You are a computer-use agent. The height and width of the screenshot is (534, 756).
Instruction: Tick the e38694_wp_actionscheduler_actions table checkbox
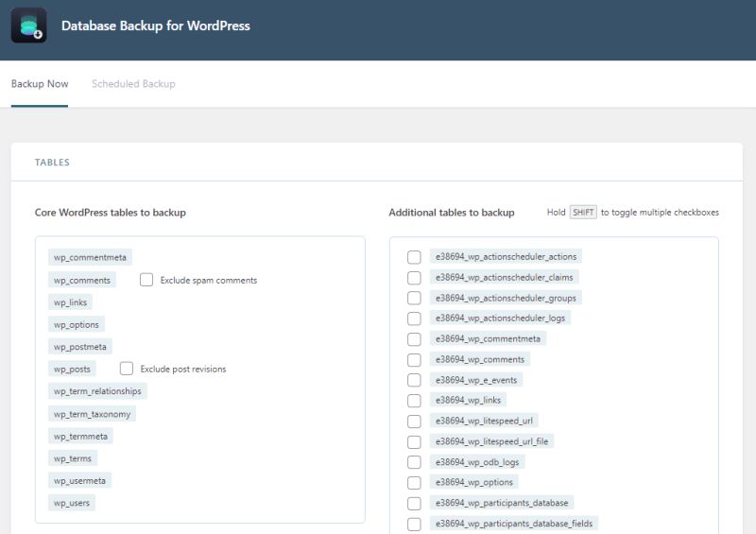(414, 257)
